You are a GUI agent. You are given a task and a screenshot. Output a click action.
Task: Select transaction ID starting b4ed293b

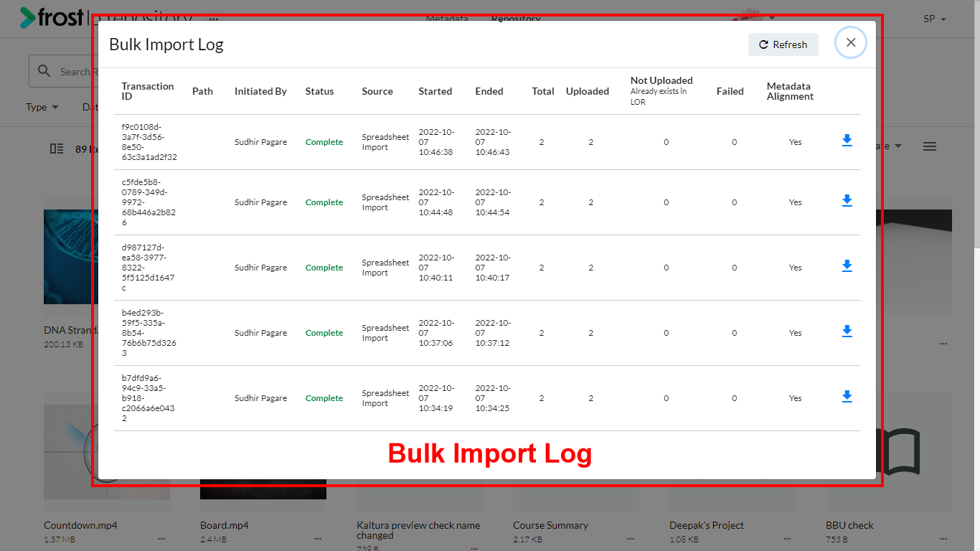pyautogui.click(x=149, y=333)
